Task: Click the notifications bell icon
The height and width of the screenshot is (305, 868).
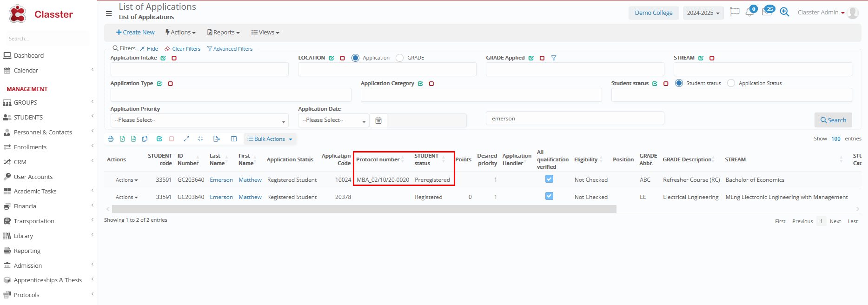Action: coord(749,13)
